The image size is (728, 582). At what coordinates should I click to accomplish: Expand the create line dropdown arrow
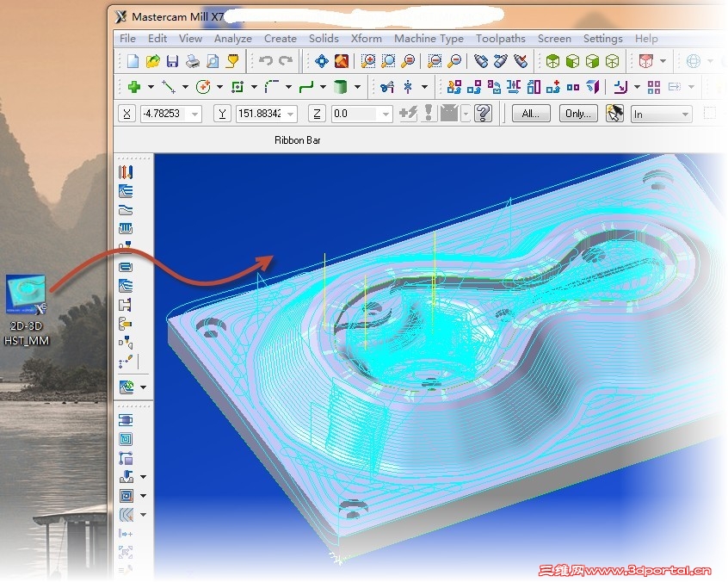pos(185,87)
